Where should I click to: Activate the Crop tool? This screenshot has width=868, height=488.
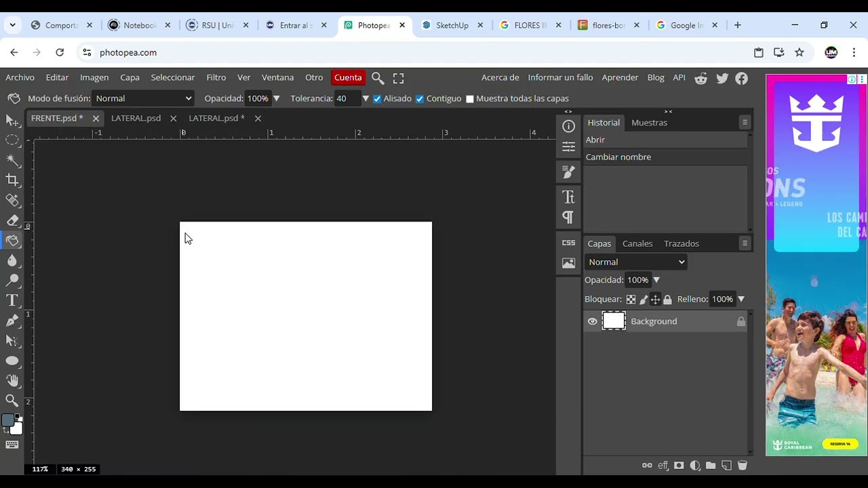[x=12, y=180]
